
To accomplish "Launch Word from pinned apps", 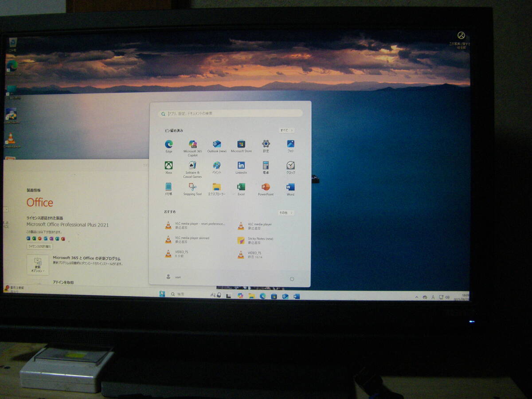I will point(290,189).
